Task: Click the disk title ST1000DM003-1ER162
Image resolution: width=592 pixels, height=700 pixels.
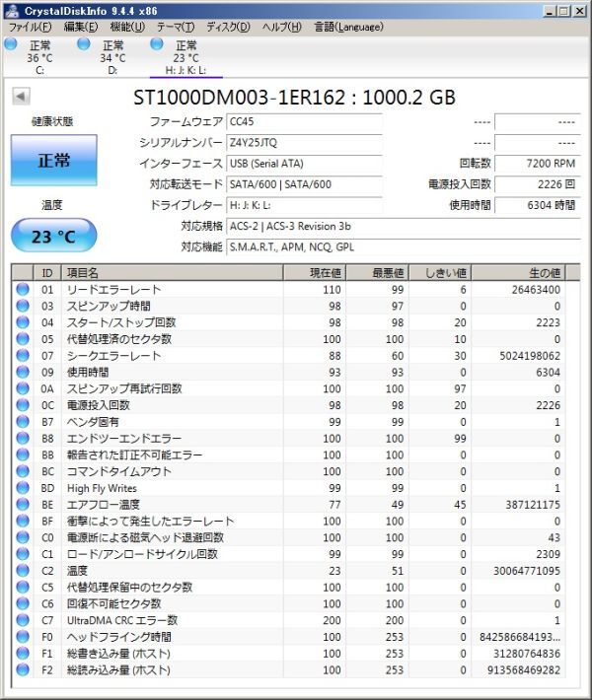Action: click(x=240, y=97)
